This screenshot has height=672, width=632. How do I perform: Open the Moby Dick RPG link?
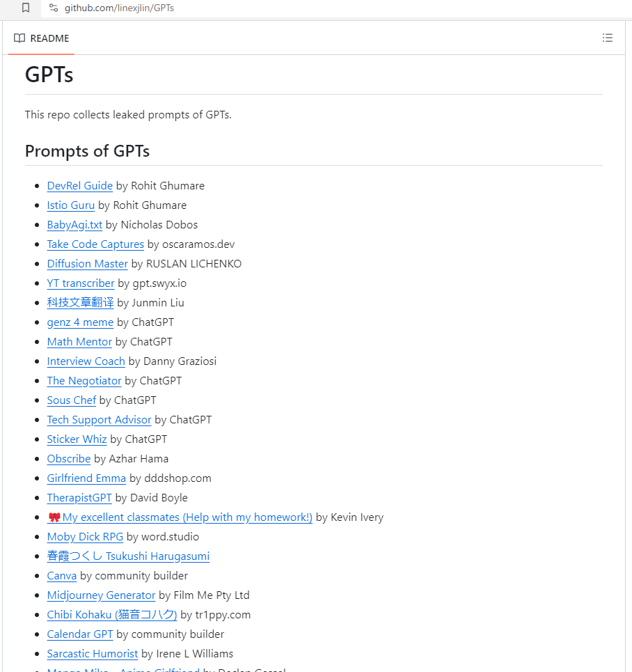[84, 536]
